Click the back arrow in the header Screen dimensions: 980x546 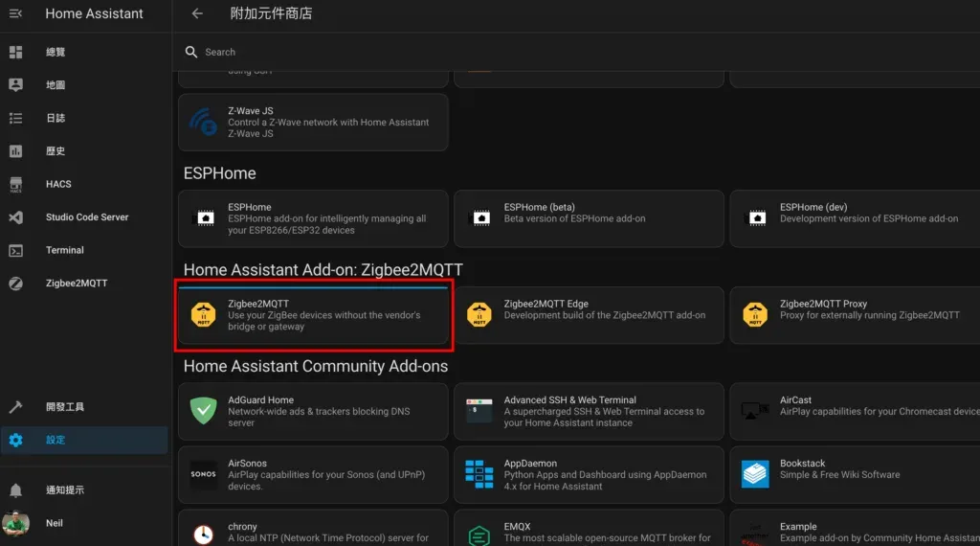[197, 13]
